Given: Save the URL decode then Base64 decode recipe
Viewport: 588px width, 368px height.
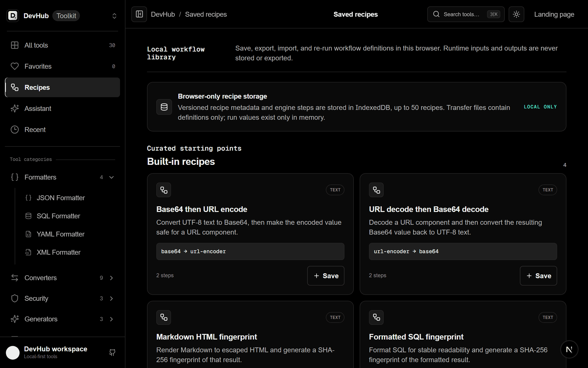Looking at the screenshot, I should click(538, 276).
